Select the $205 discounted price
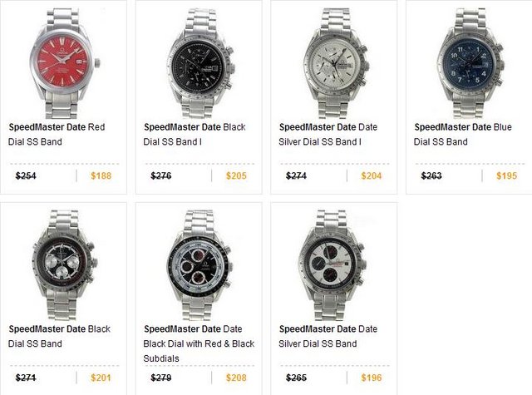Image resolution: width=532 pixels, height=395 pixels. pyautogui.click(x=236, y=175)
